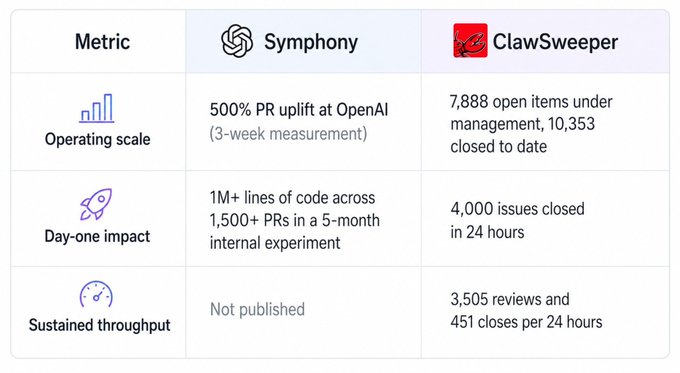The height and width of the screenshot is (373, 680).
Task: Click the 1M+ lines of code cell
Action: click(294, 220)
